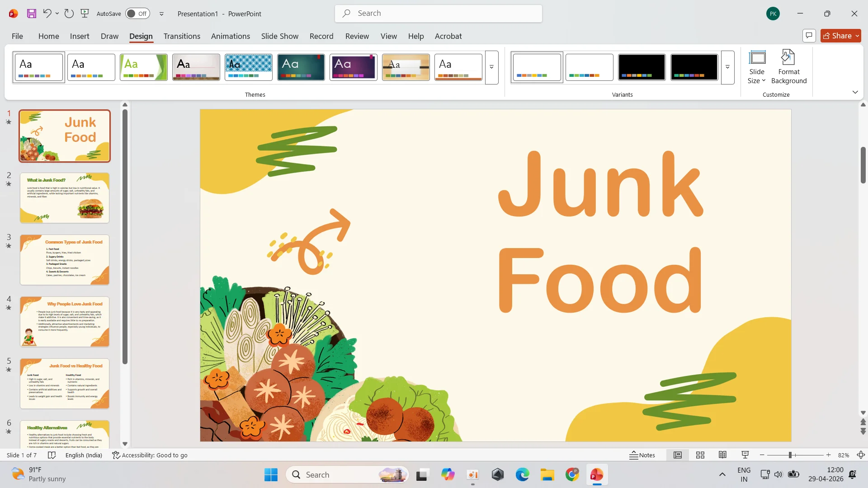Zoom out with the minus button
The image size is (868, 488).
pos(762,455)
